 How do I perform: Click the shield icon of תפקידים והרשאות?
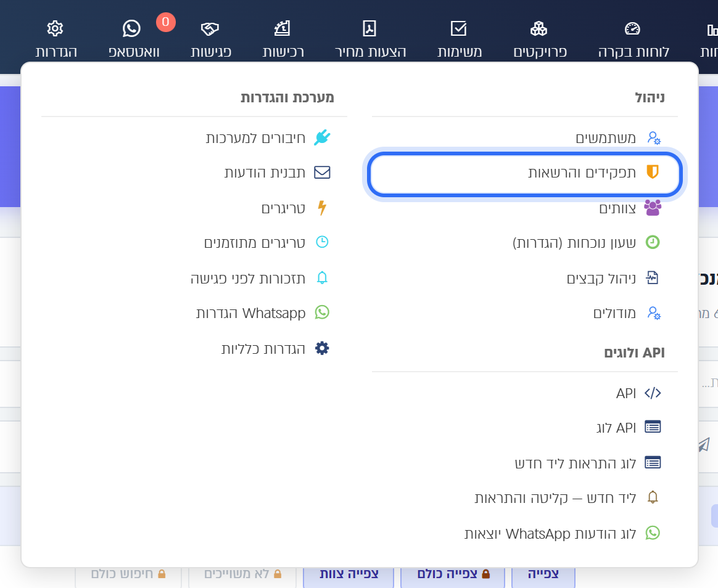point(653,172)
